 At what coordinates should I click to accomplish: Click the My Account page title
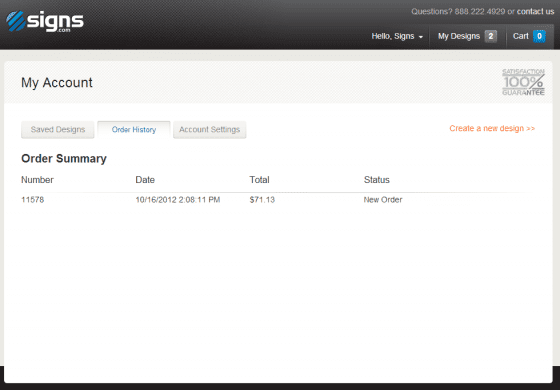[57, 83]
